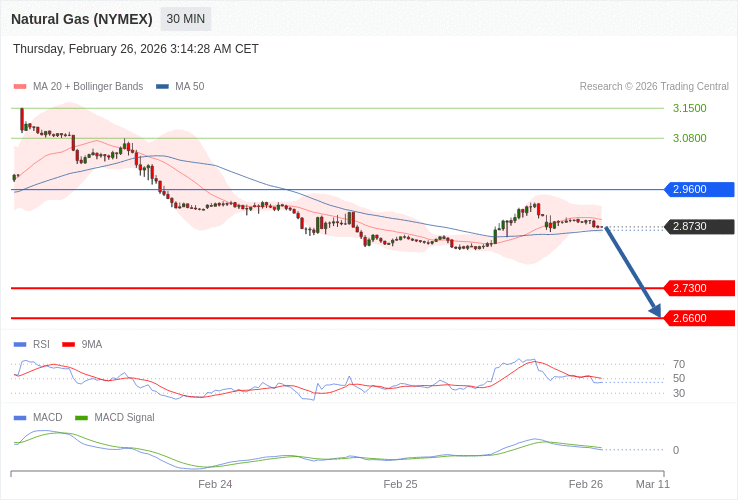Viewport: 738px width, 500px height.
Task: Click the blue downward forecast arrowhead
Action: 655,311
